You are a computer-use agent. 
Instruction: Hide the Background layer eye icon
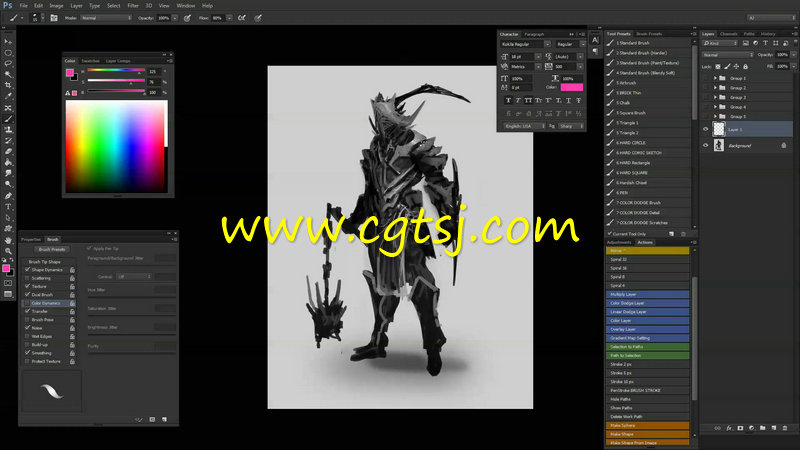706,145
